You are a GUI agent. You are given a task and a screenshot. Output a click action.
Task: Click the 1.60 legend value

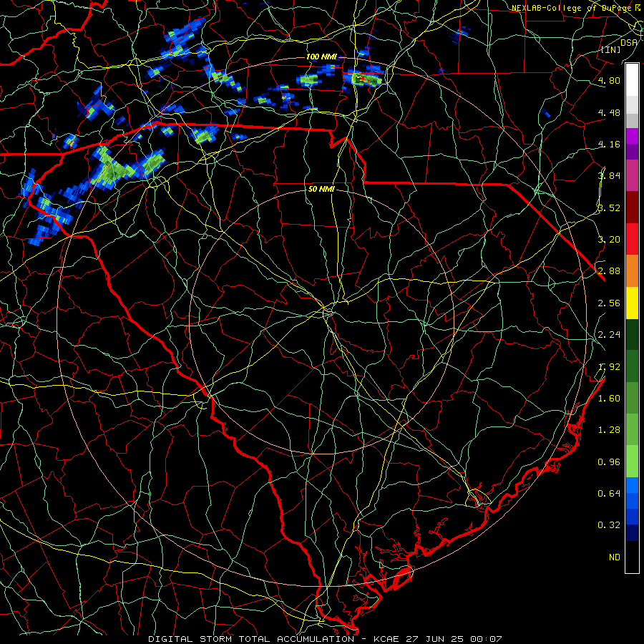click(609, 398)
